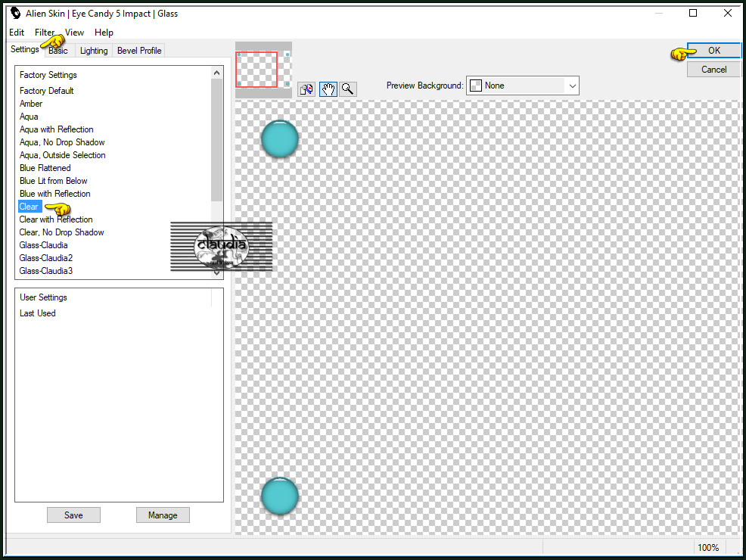Select the hand pan tool
The width and height of the screenshot is (746, 560).
[328, 89]
